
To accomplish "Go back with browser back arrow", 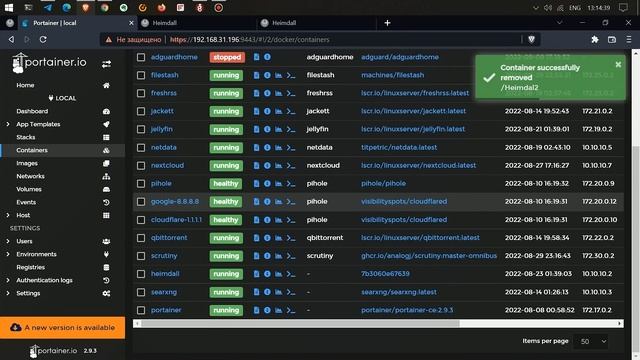I will [x=11, y=40].
